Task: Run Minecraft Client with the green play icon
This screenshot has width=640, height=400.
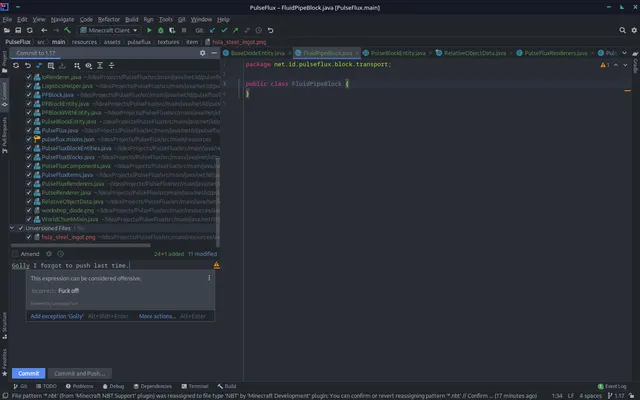Action: [x=149, y=30]
